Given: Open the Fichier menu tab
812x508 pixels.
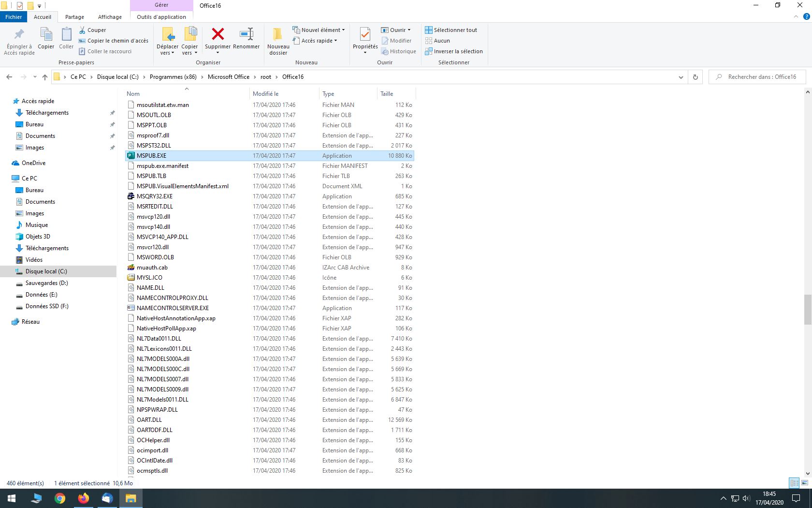Looking at the screenshot, I should click(x=14, y=17).
